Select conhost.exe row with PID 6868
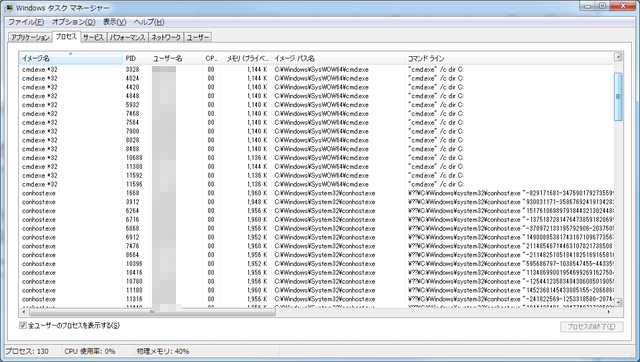 click(316, 229)
